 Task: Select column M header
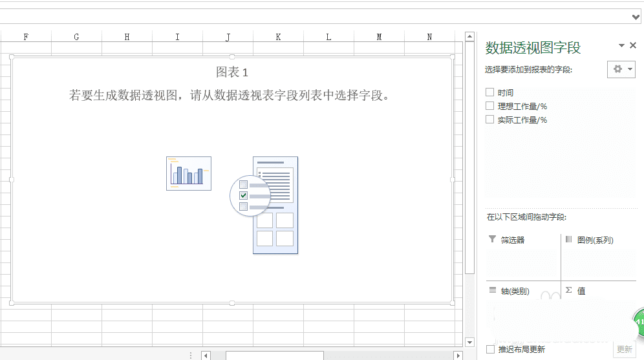(379, 37)
